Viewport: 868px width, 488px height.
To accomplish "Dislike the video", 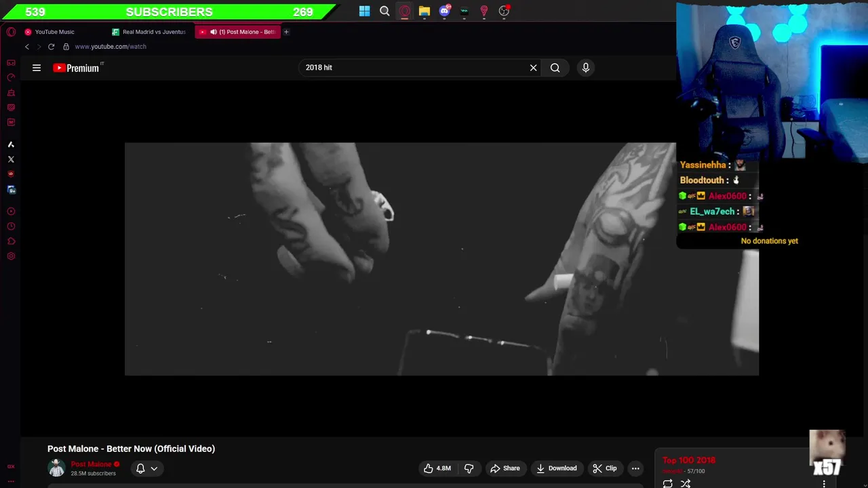I will point(469,468).
